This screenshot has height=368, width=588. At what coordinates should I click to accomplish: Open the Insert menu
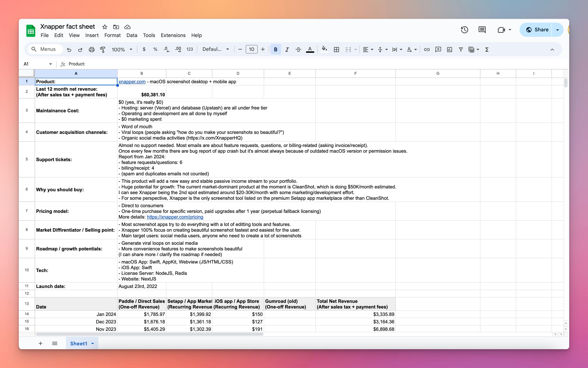(92, 35)
